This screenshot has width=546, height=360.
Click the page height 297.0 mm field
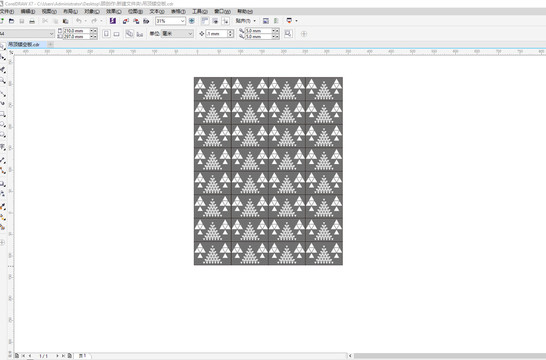(76, 37)
